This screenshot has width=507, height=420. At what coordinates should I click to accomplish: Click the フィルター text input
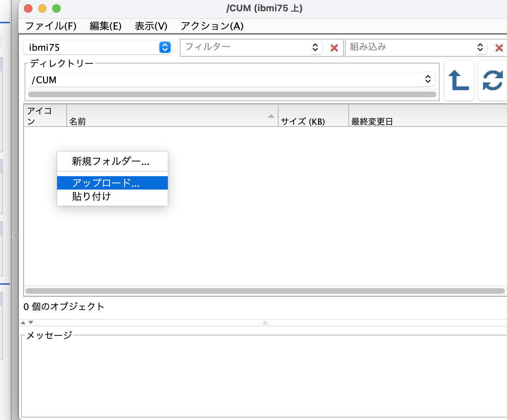[x=246, y=47]
